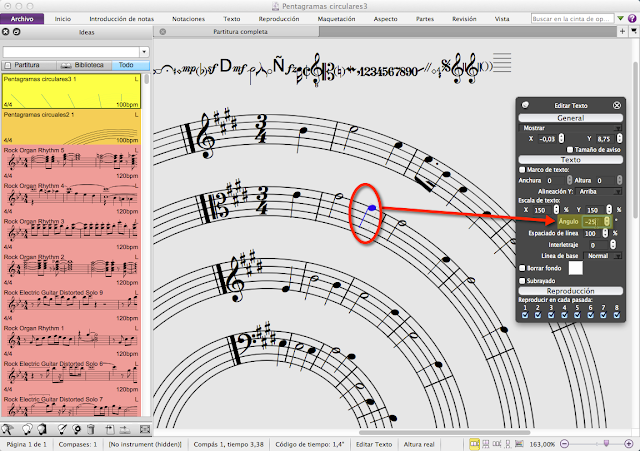The image size is (640, 451).
Task: Toggle Tamaño de aviso checkbox
Action: (x=570, y=150)
